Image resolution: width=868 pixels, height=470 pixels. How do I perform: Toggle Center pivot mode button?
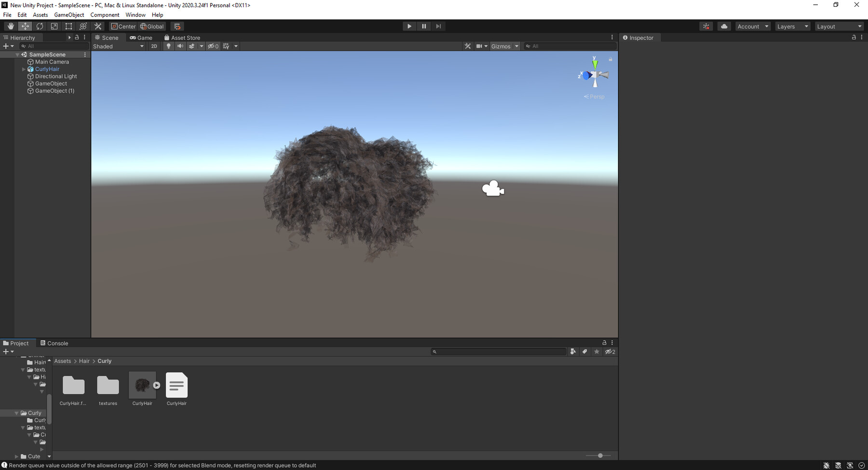point(123,27)
